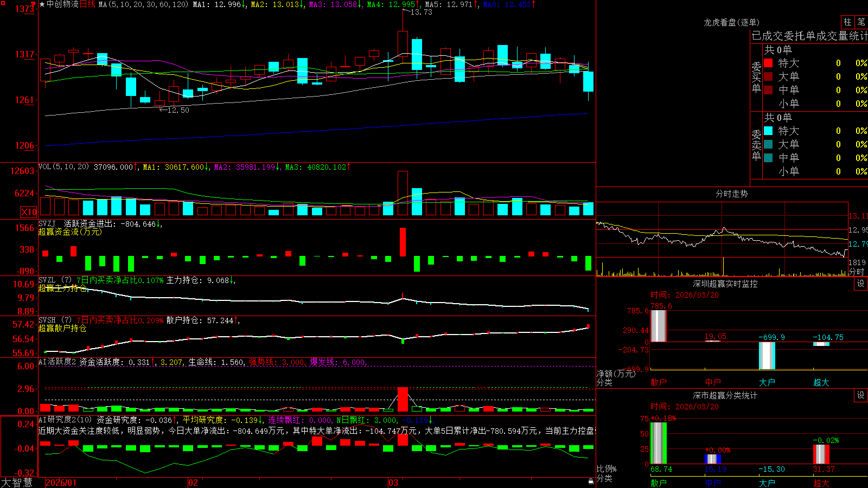Click the AI研究度2(10) indicator label
The image size is (868, 488).
click(x=65, y=420)
